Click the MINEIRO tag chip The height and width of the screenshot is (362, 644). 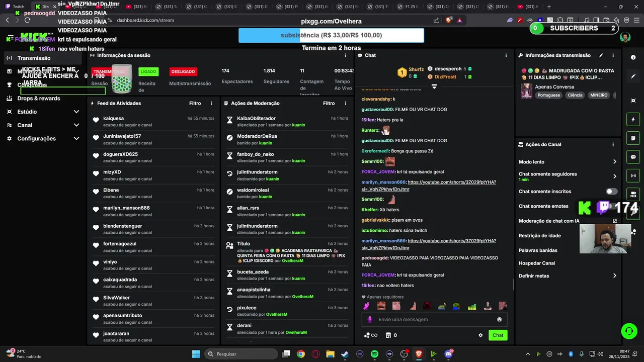pos(599,95)
